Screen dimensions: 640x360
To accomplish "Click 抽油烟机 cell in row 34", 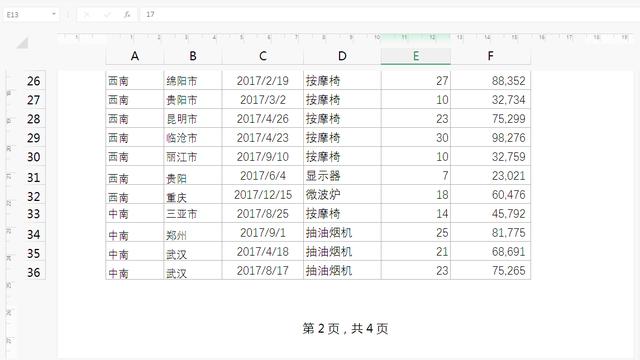I will (342, 232).
